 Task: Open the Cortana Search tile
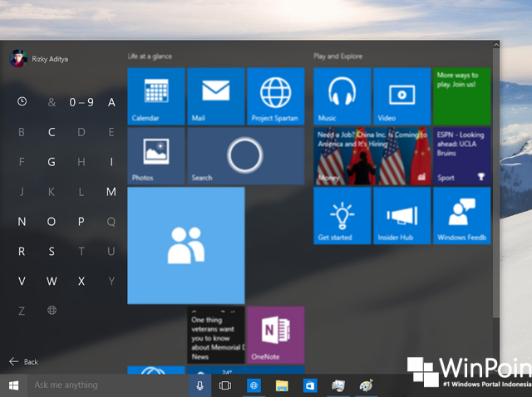[246, 156]
